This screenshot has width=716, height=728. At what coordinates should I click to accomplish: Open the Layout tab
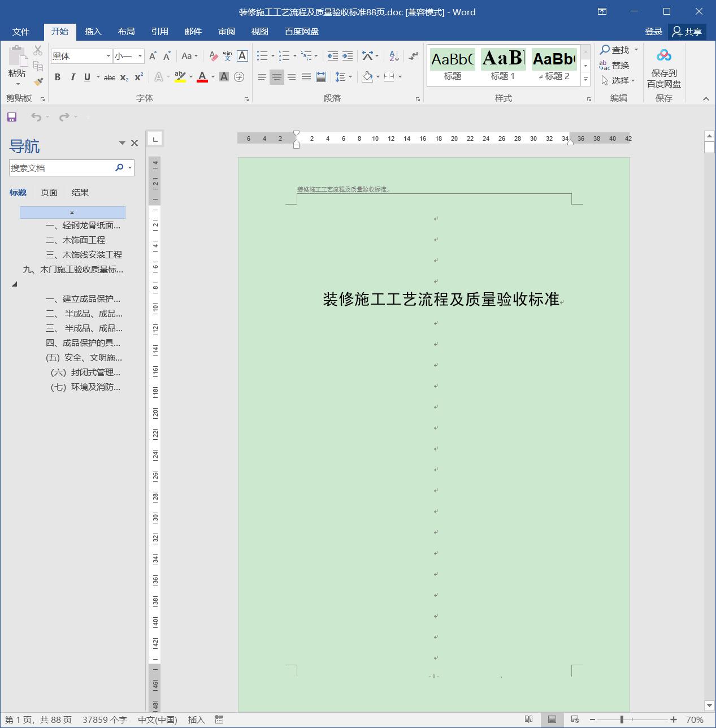coord(127,32)
